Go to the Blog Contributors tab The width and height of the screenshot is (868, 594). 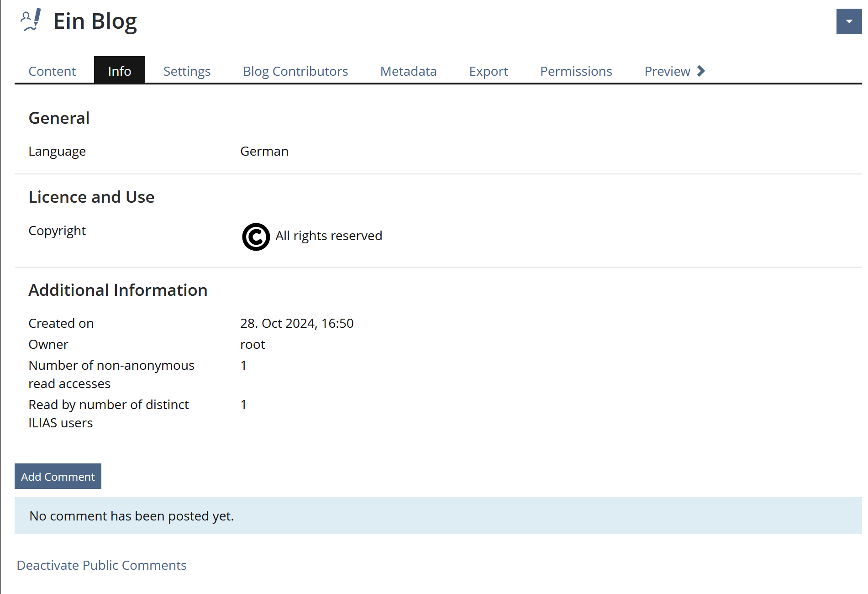(295, 71)
